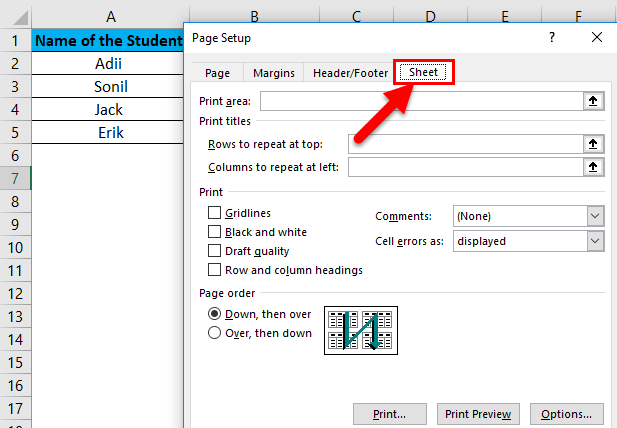Close the Page Setup dialog
Screen dimensions: 617x428
pyautogui.click(x=596, y=37)
